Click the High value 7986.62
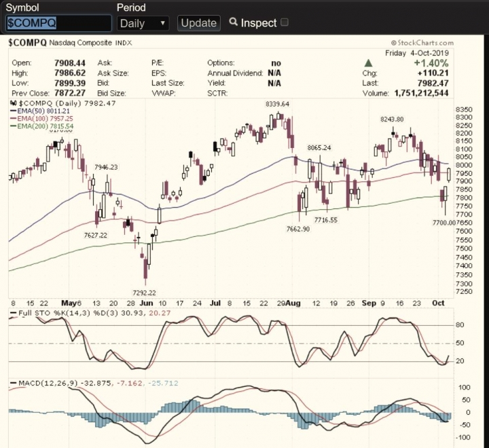 coord(69,73)
